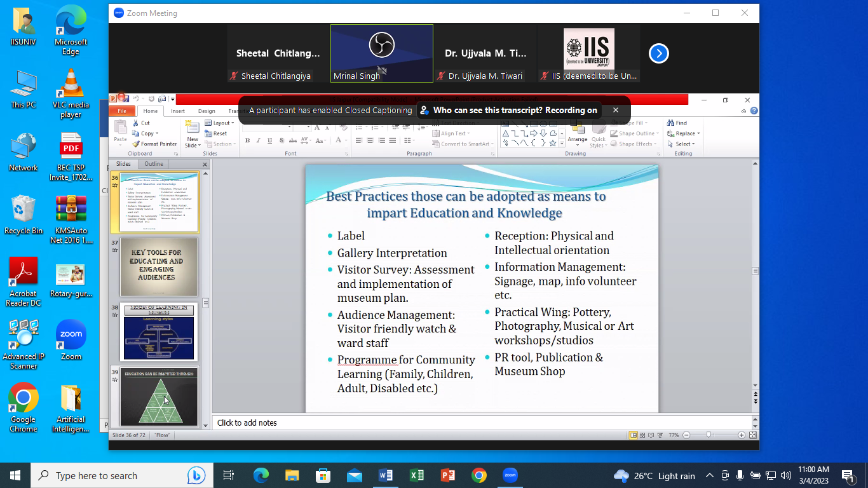Expand the Arrange dropdown menu
868x488 pixels.
(x=577, y=140)
